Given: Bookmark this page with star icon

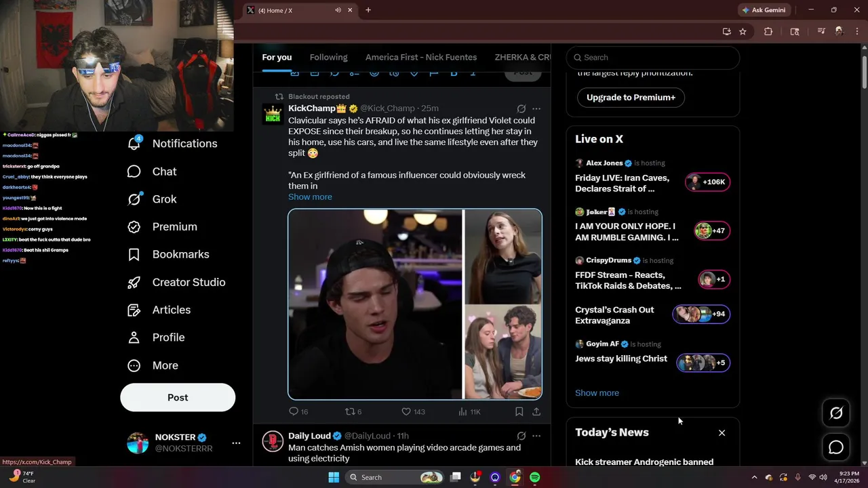Looking at the screenshot, I should coord(743,31).
